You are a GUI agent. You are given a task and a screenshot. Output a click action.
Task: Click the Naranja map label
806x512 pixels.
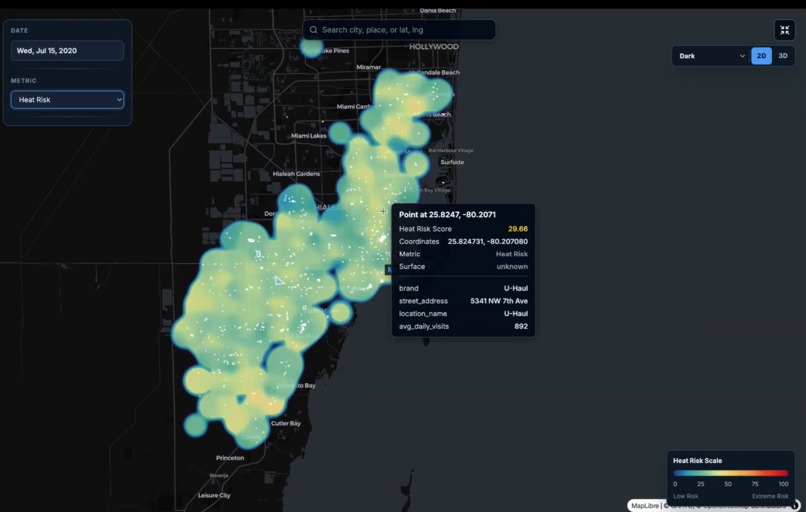[219, 476]
